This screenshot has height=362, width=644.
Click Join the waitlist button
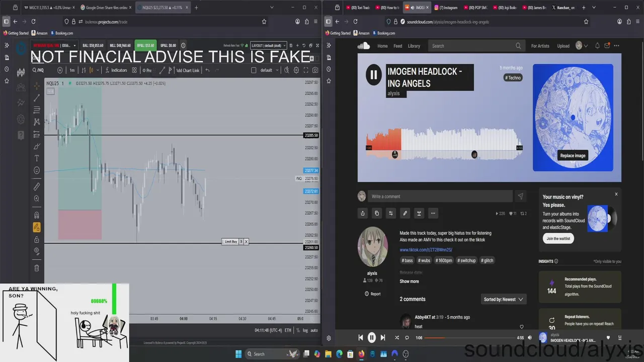[558, 238]
